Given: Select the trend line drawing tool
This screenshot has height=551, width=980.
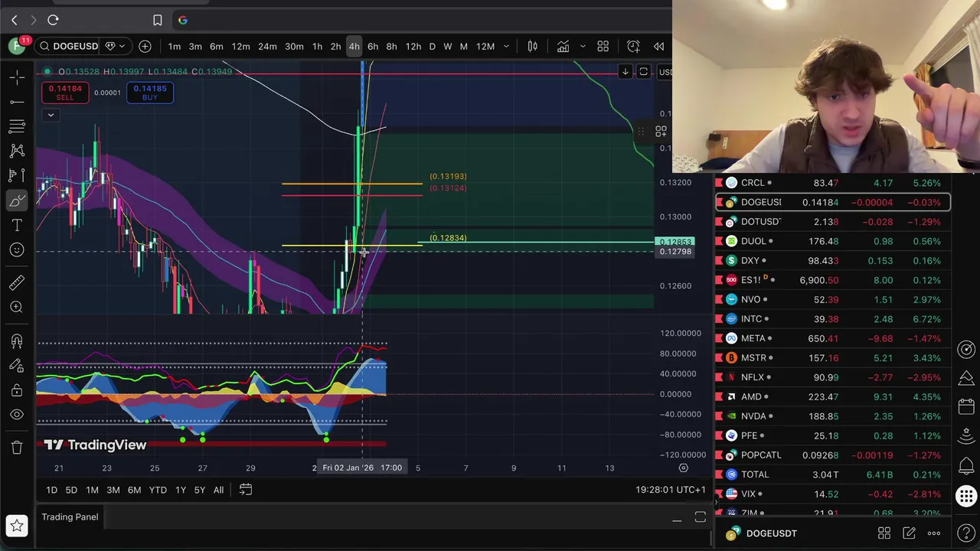Looking at the screenshot, I should [17, 101].
